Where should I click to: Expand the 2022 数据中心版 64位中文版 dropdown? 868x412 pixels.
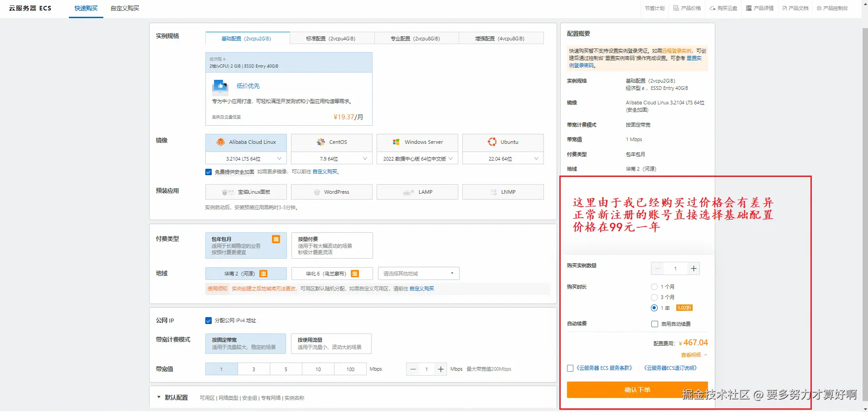(x=417, y=158)
